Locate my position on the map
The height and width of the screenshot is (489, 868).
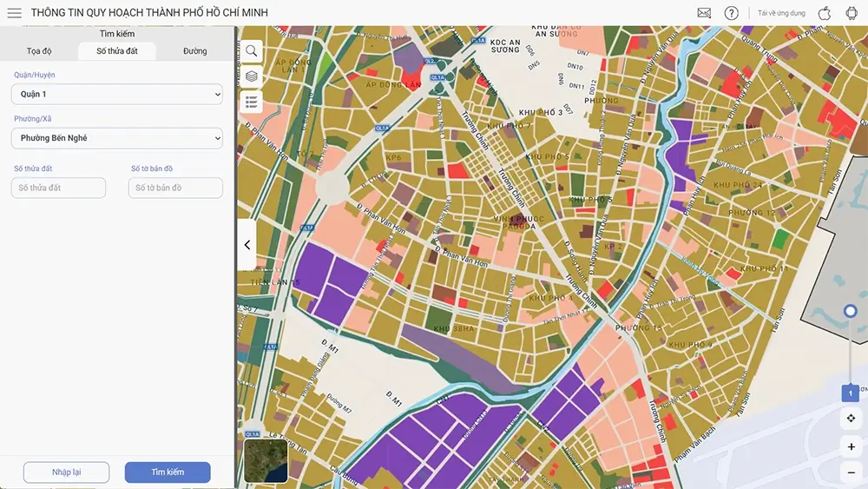(851, 418)
